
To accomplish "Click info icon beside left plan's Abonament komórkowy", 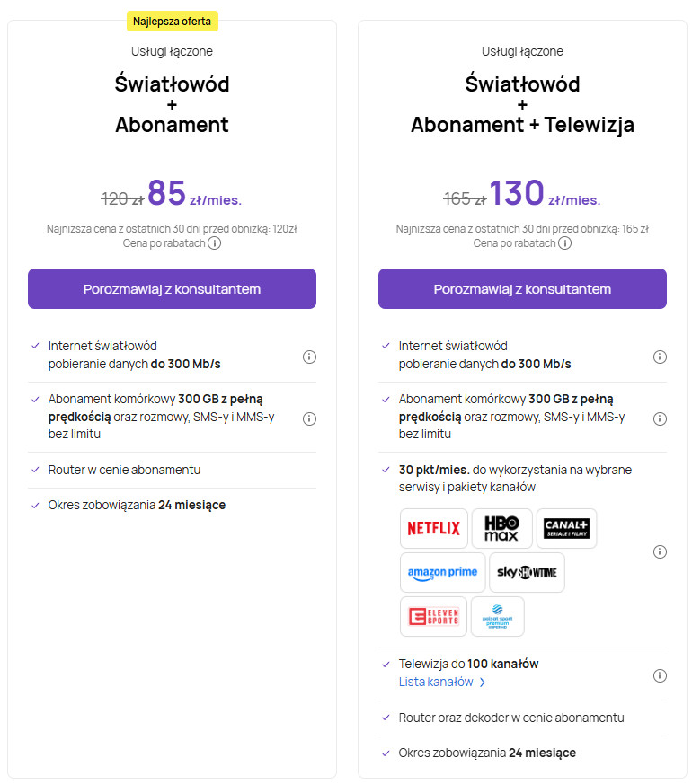I will click(x=309, y=418).
